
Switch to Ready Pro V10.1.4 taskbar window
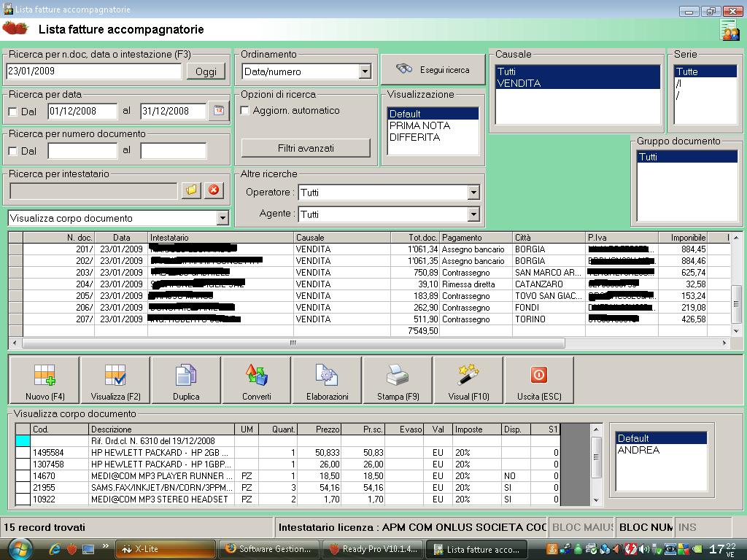point(373,549)
